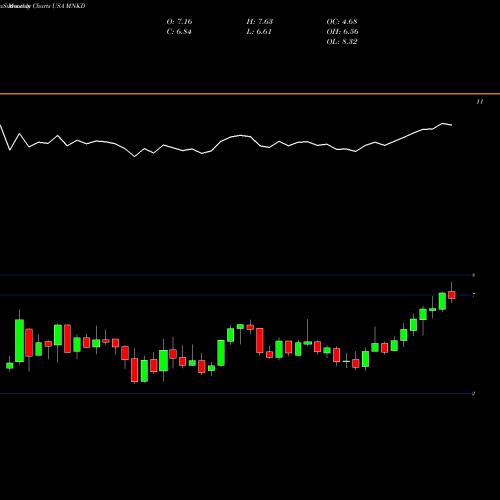The width and height of the screenshot is (500, 500).
Task: Select the last red candlestick on the right
Action: (x=452, y=295)
